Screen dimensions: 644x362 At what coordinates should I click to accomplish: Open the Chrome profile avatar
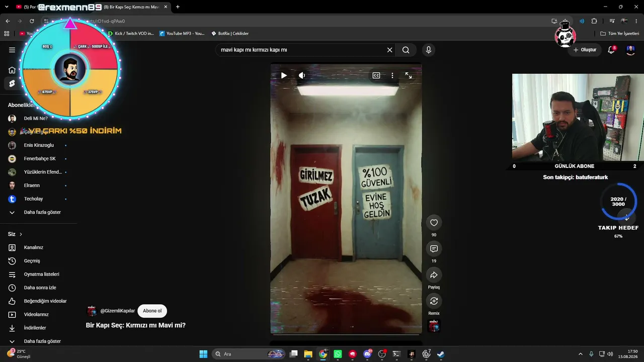[624, 21]
